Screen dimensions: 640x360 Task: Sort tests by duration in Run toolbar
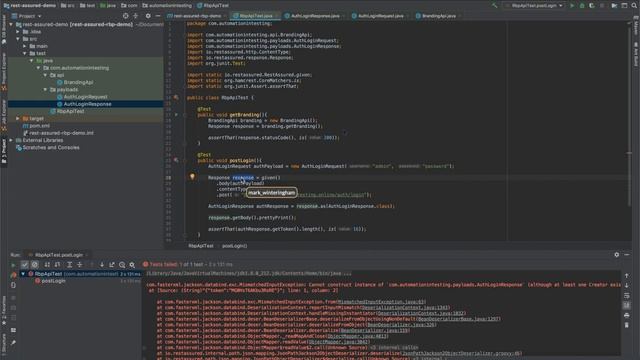coord(58,265)
